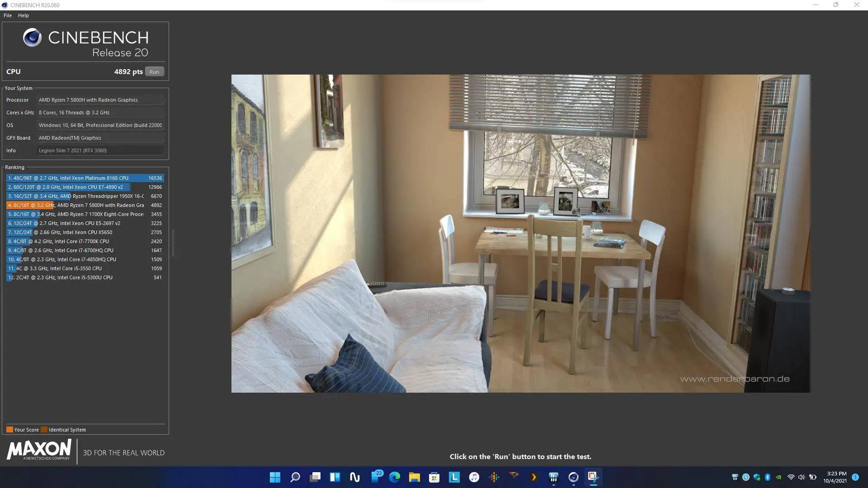This screenshot has width=868, height=488.
Task: Open File Explorer from taskbar
Action: [414, 477]
